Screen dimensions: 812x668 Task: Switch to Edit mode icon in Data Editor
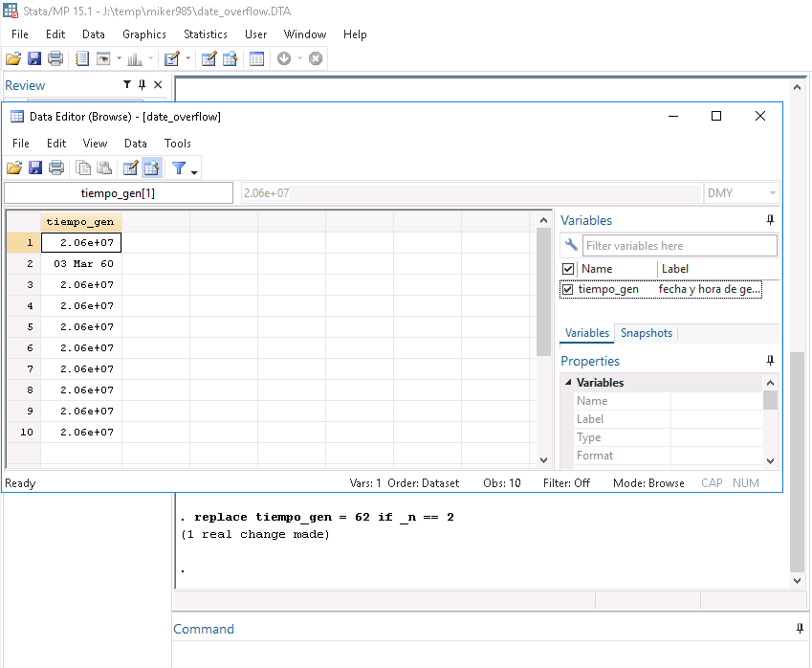click(130, 167)
